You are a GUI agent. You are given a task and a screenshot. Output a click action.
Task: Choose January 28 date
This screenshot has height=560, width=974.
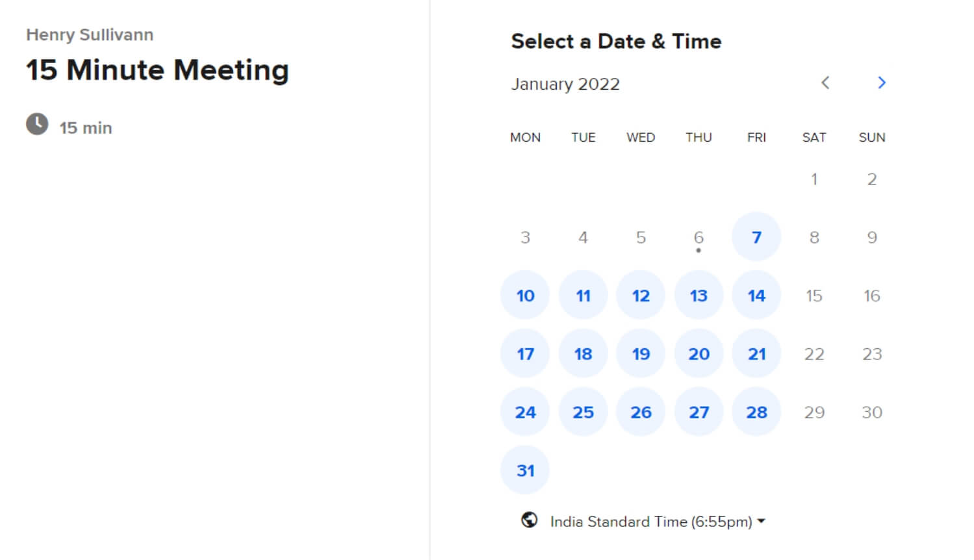pyautogui.click(x=756, y=412)
